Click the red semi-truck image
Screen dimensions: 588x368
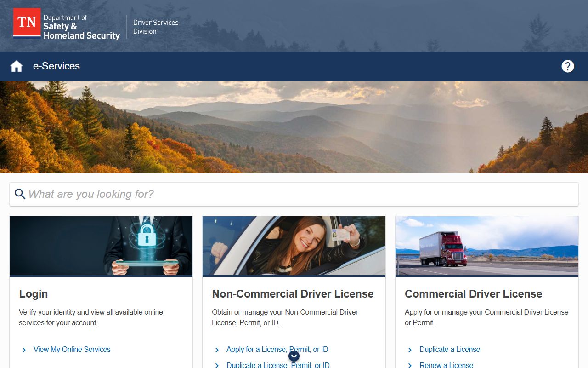(487, 246)
